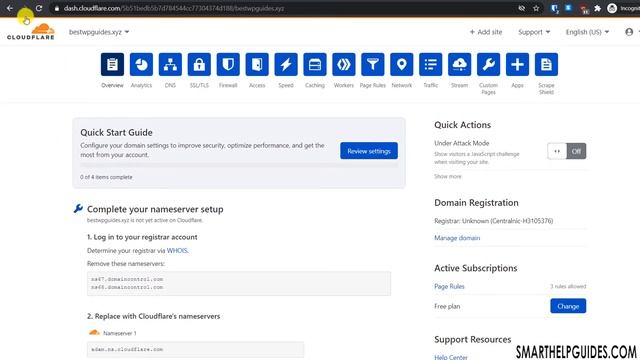This screenshot has width=640, height=360.
Task: Open the Apps plus icon
Action: pos(518,64)
